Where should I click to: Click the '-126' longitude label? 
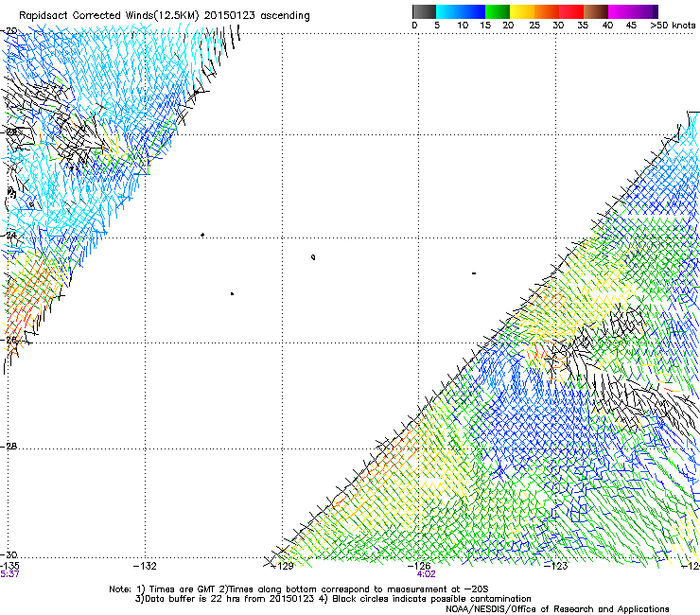[419, 566]
